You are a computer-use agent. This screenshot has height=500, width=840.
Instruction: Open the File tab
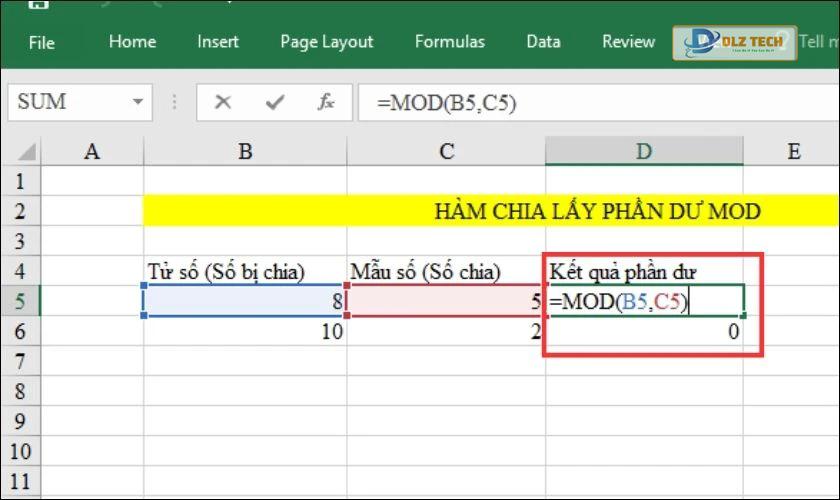point(41,42)
